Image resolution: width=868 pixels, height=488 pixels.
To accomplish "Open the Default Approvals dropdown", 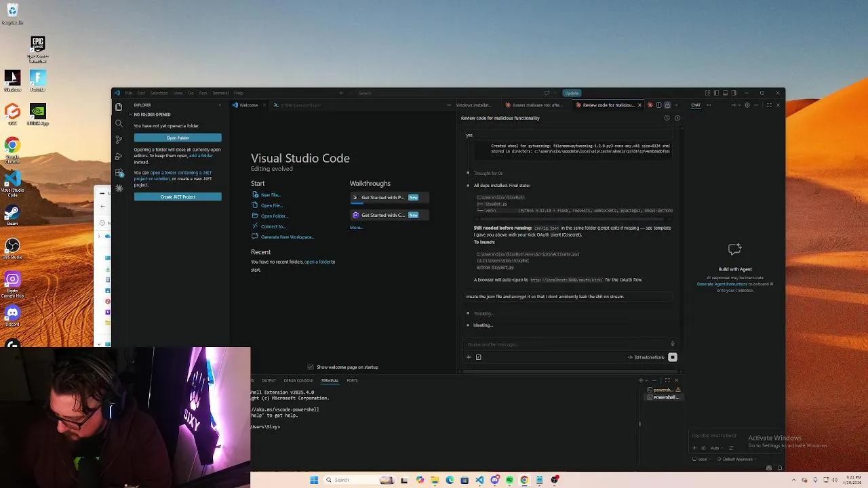I will (737, 460).
